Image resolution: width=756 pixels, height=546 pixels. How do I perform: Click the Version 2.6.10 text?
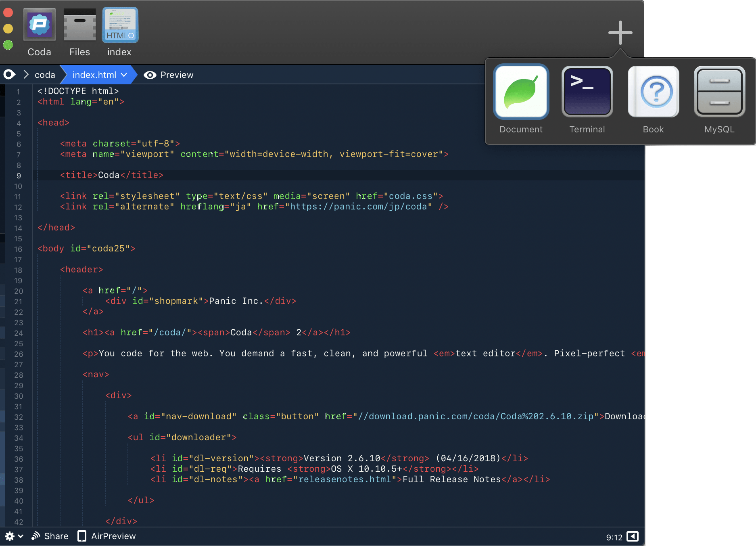click(x=342, y=458)
